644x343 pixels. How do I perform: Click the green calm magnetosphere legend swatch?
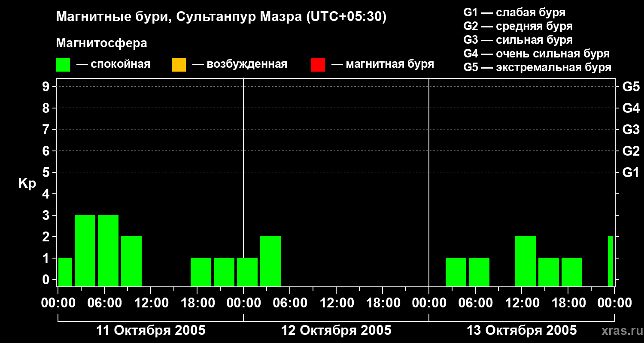tap(63, 65)
